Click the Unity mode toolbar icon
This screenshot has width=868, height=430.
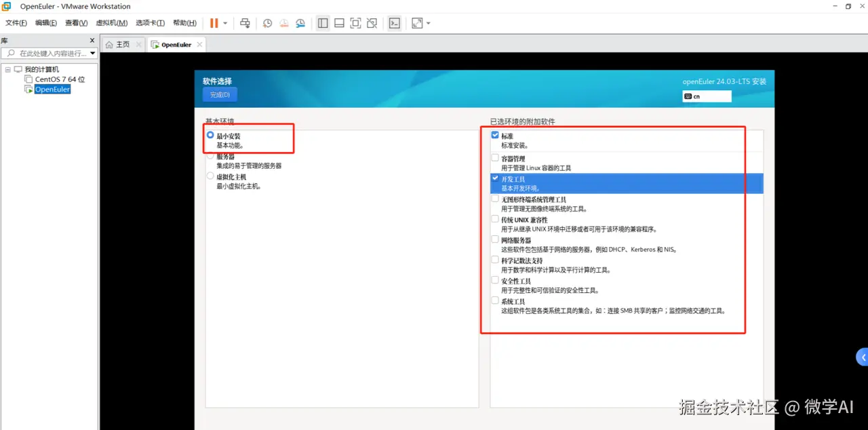(372, 23)
